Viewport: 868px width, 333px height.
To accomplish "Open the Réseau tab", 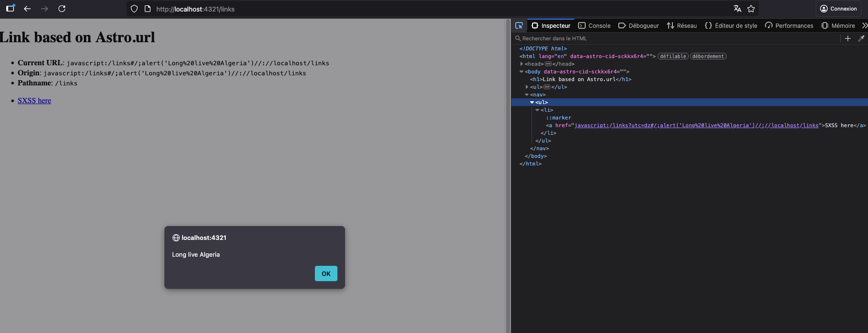I will pyautogui.click(x=682, y=25).
